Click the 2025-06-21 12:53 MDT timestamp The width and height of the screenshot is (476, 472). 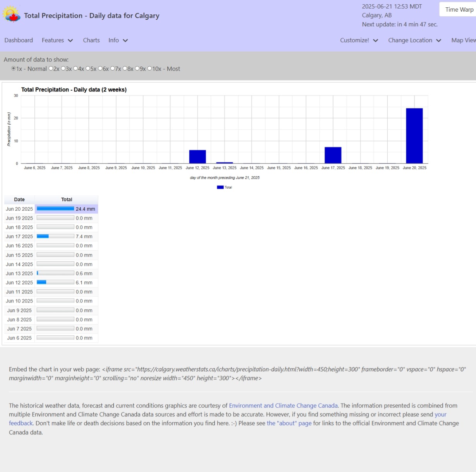tap(392, 7)
